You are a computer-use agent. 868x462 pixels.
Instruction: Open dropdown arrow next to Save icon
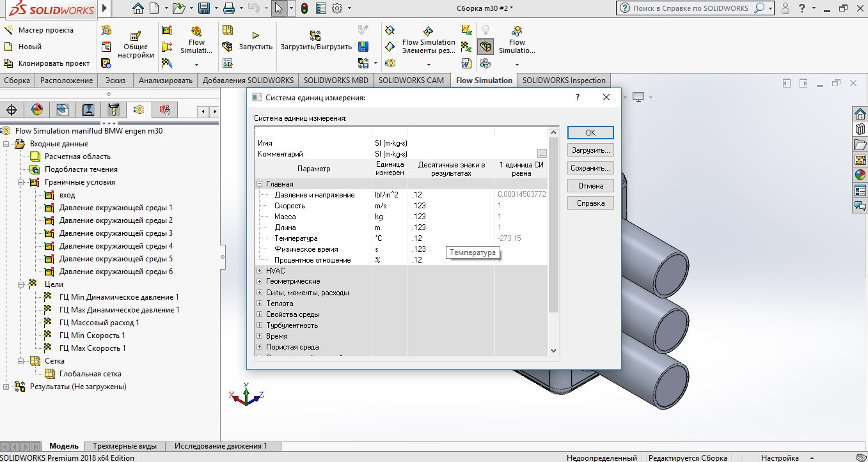click(216, 9)
